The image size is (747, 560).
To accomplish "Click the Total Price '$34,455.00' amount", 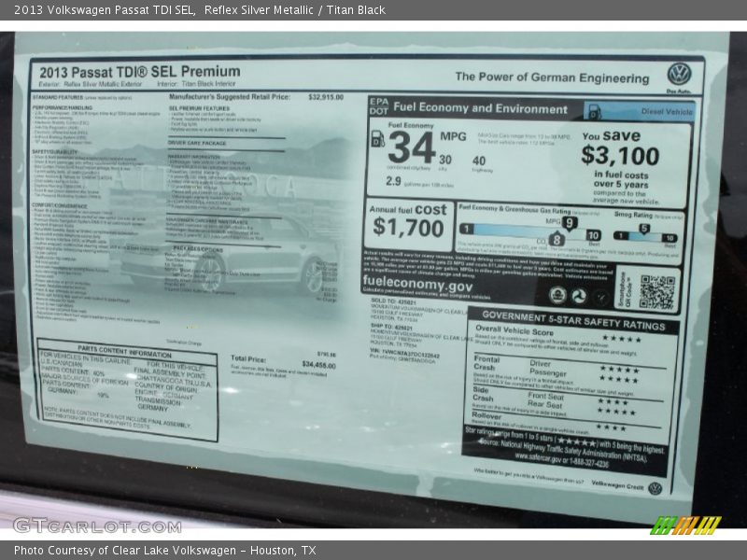I will 318,365.
